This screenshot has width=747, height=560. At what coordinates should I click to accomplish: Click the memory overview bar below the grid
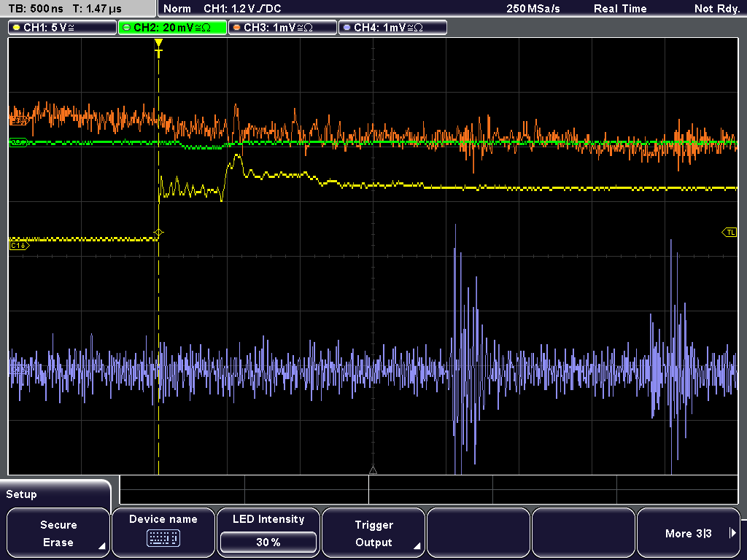click(x=429, y=490)
